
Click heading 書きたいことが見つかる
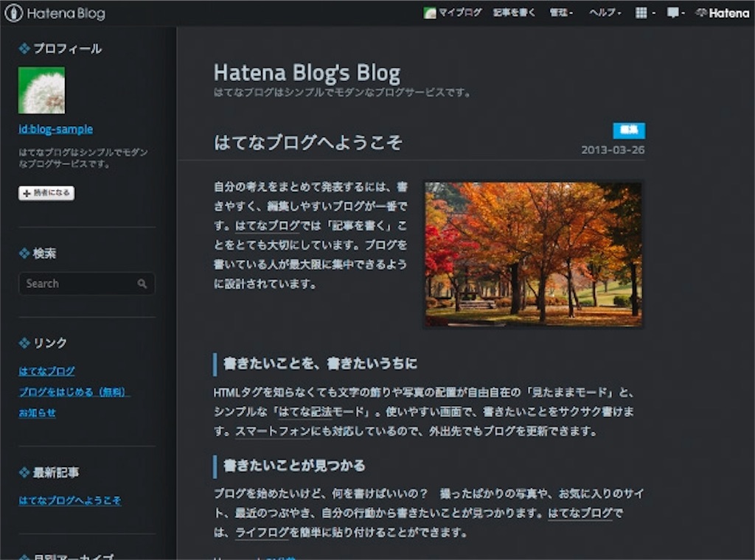tap(294, 466)
